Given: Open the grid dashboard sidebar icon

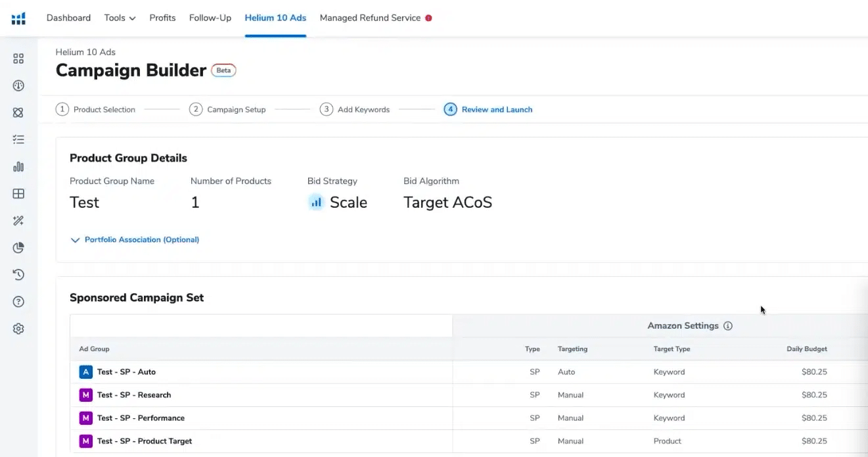Looking at the screenshot, I should (18, 59).
